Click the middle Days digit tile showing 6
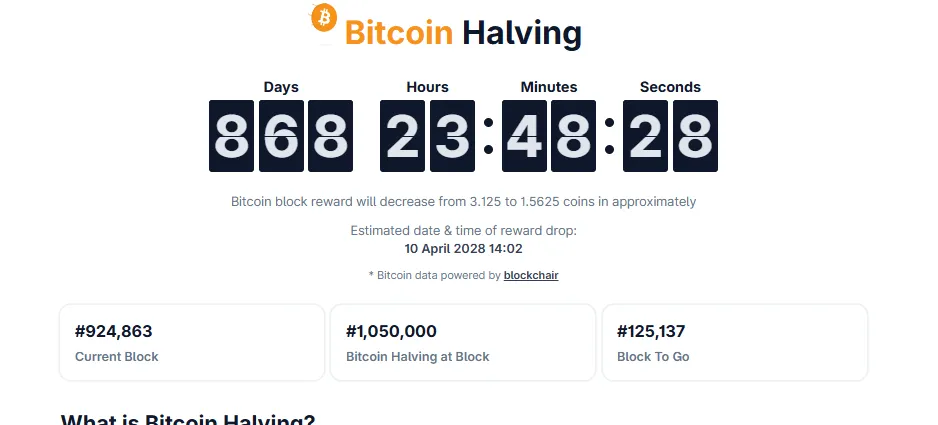The height and width of the screenshot is (425, 938). 281,136
